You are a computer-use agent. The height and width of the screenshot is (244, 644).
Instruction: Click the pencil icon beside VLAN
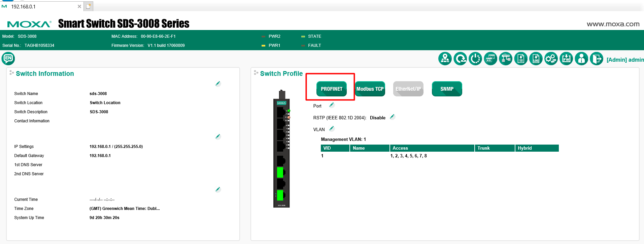pos(332,128)
